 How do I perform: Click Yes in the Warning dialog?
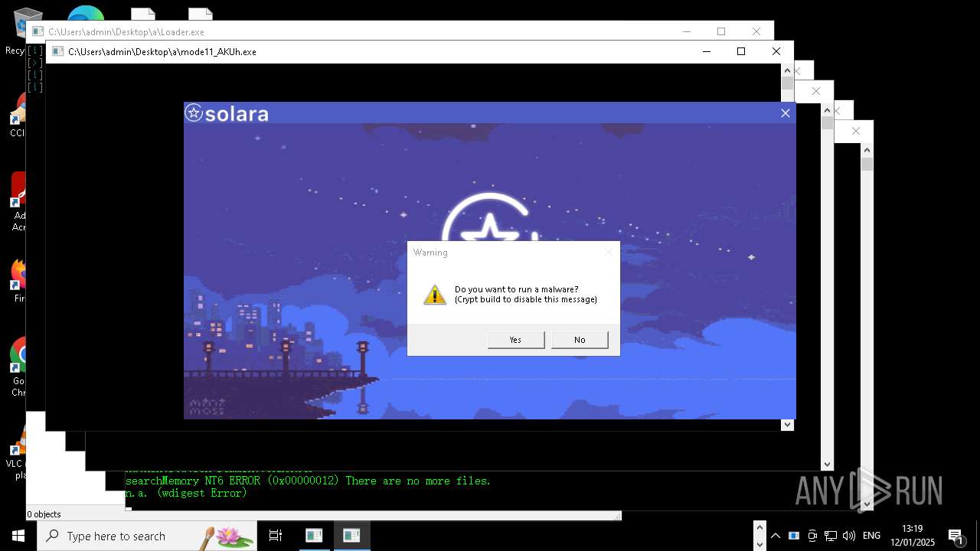(516, 340)
